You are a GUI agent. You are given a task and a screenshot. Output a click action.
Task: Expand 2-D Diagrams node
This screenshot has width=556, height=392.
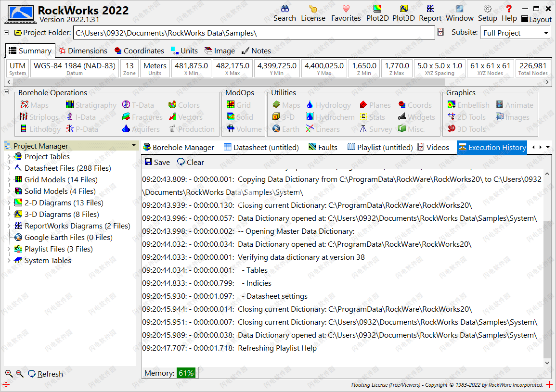coord(9,203)
